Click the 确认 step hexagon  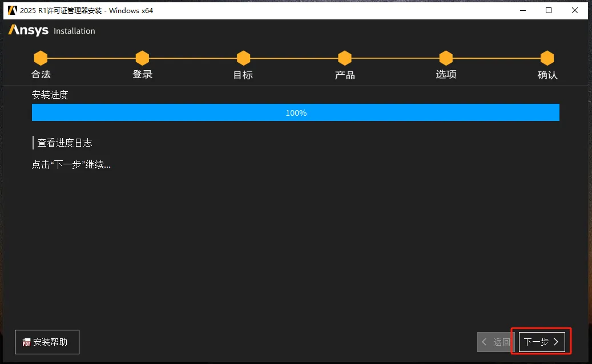(x=547, y=58)
